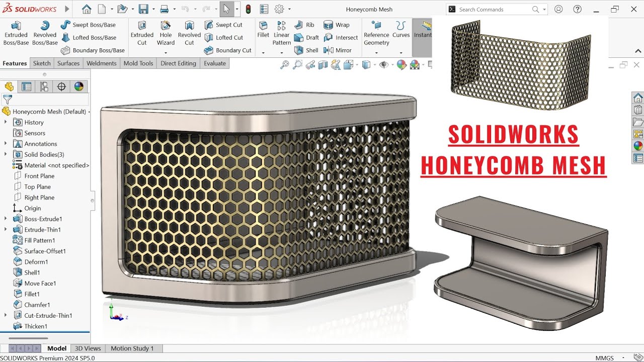Viewport: 644px width, 362px height.
Task: Choose the Shell feature tool
Action: 306,50
